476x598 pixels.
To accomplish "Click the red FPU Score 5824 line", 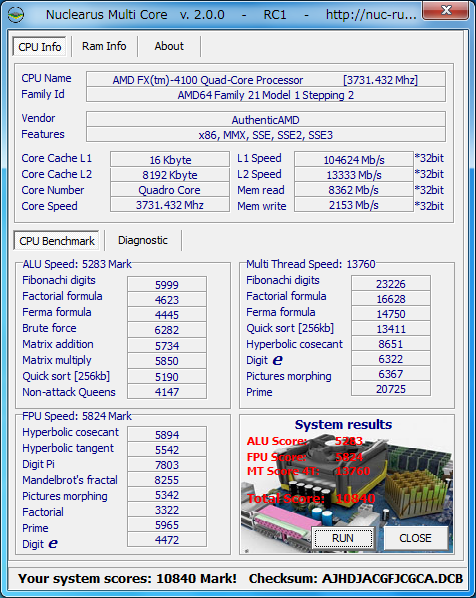I will click(304, 457).
